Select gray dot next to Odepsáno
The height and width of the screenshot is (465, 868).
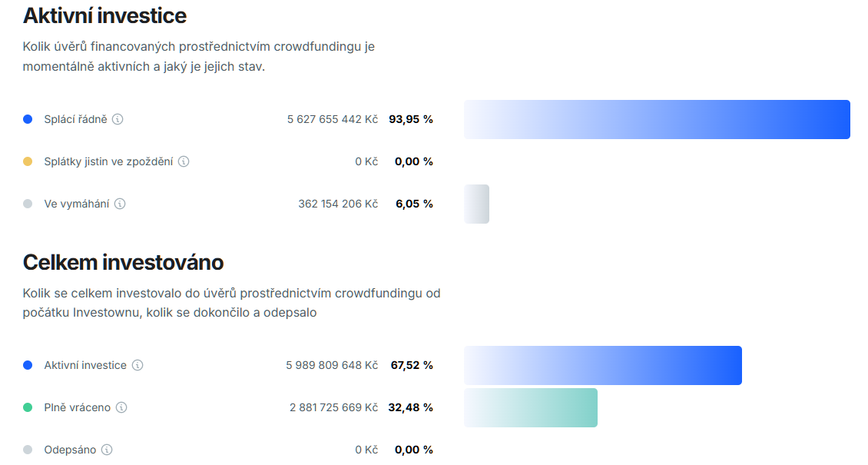[x=28, y=450]
